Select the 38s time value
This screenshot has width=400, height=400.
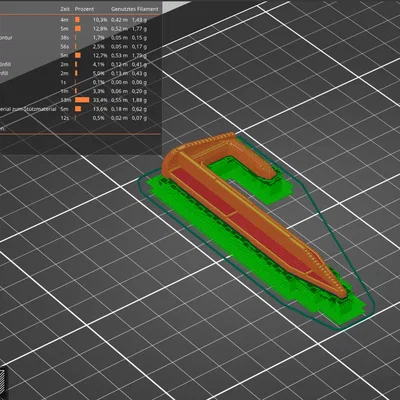tap(65, 38)
